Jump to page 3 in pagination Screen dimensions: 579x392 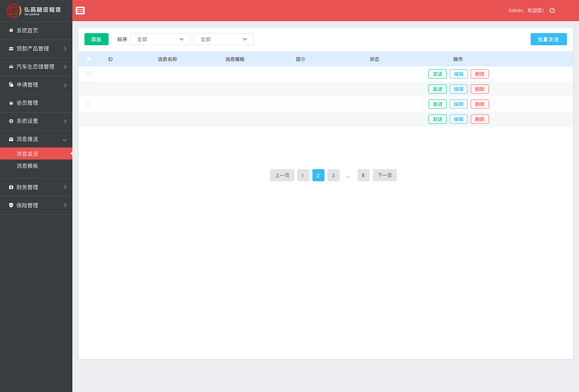coord(333,175)
